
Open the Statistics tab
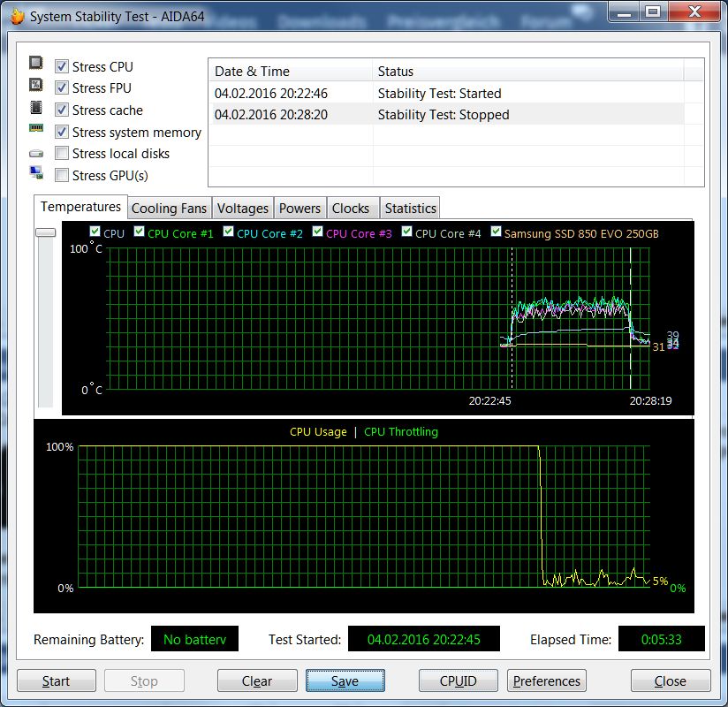point(411,208)
